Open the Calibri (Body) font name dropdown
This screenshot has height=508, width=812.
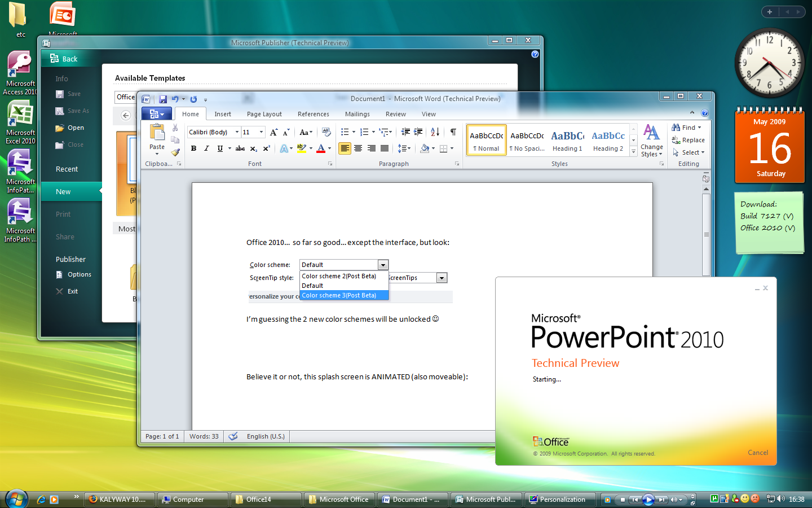click(x=237, y=132)
